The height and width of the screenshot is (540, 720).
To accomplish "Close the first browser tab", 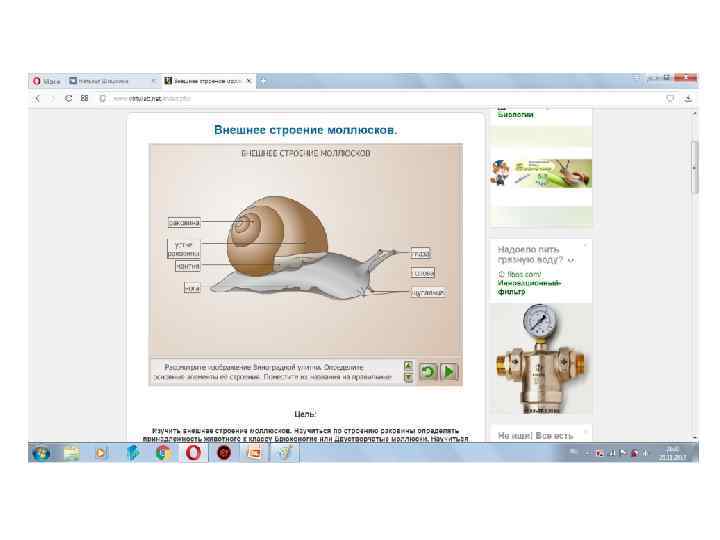I will [153, 81].
